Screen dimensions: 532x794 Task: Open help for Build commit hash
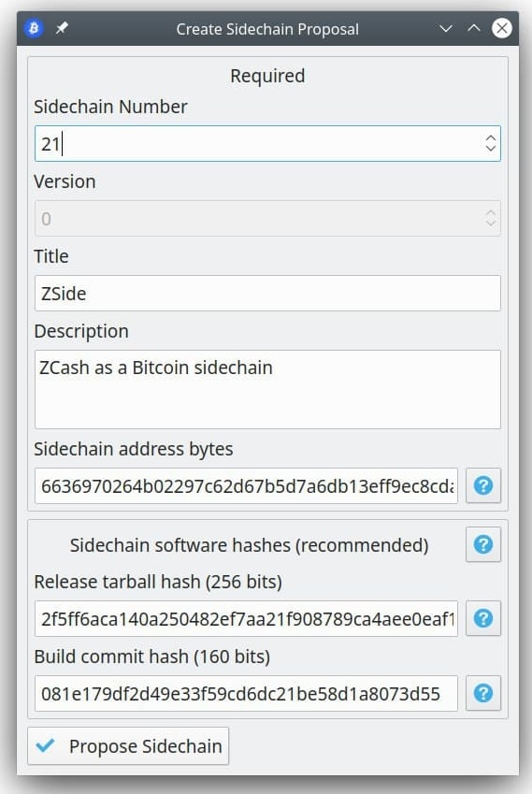pyautogui.click(x=482, y=693)
